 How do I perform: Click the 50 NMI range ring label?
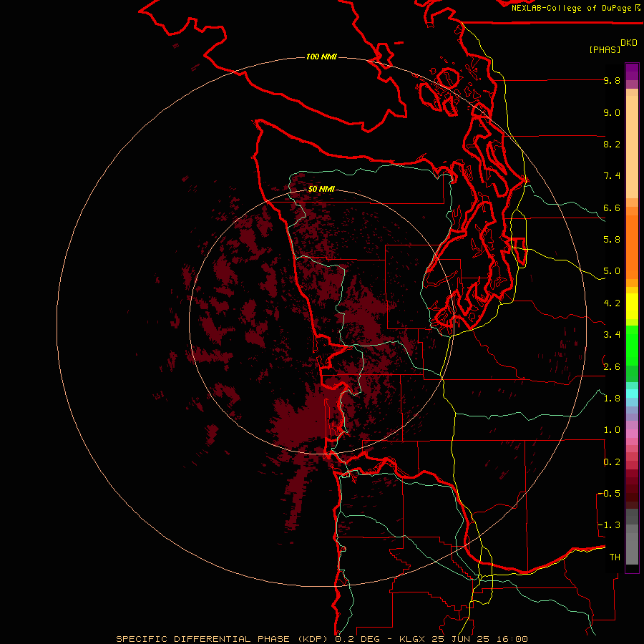[x=321, y=189]
